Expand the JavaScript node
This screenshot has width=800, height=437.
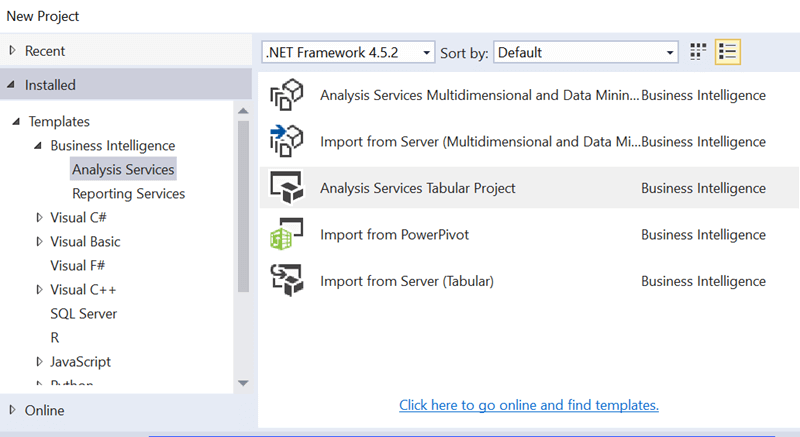click(39, 362)
